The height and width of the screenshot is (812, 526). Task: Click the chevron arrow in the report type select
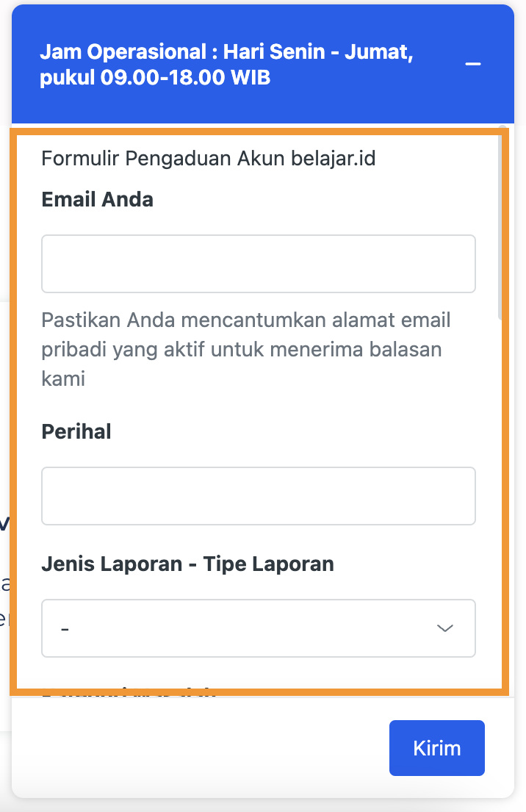pos(445,628)
